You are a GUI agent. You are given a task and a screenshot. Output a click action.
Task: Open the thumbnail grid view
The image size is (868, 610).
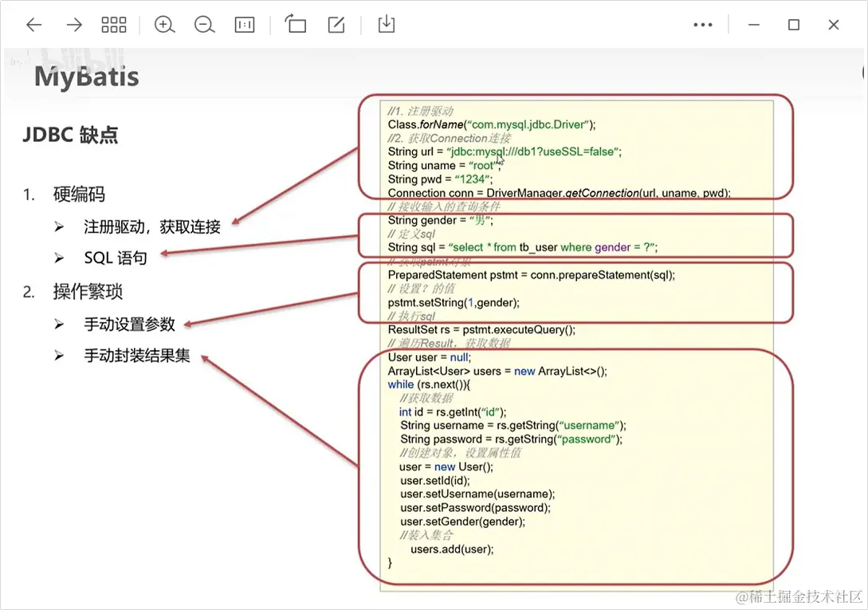pyautogui.click(x=113, y=25)
